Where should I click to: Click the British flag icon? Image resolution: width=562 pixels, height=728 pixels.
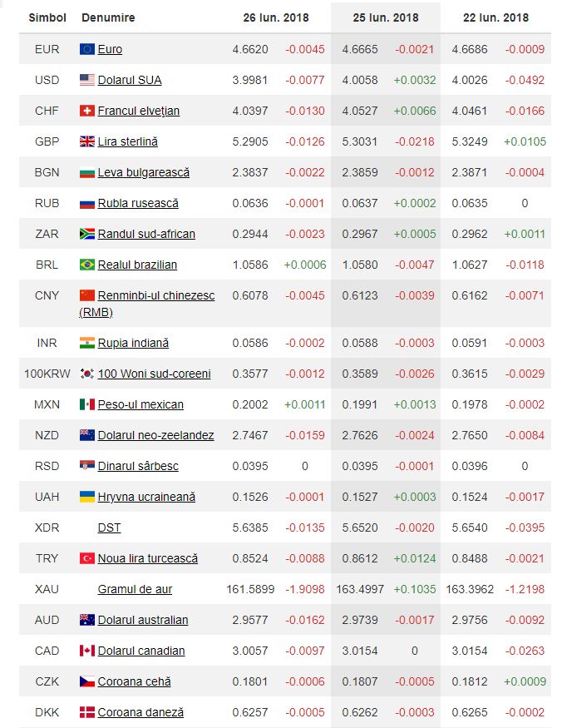pos(87,141)
